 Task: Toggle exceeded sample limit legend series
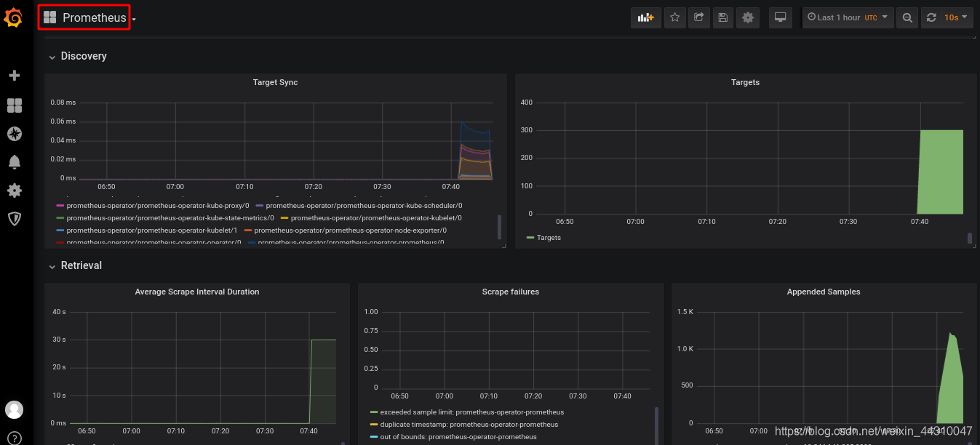472,412
